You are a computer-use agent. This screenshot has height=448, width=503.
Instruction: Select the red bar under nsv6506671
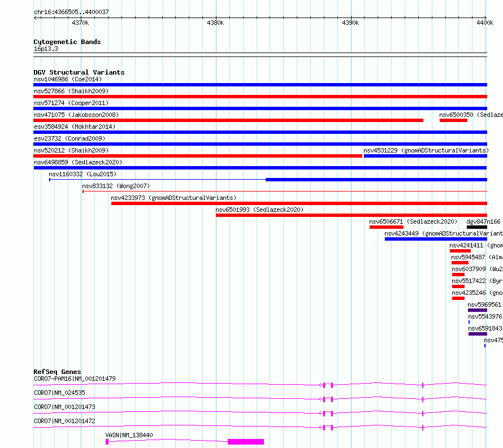coord(386,227)
